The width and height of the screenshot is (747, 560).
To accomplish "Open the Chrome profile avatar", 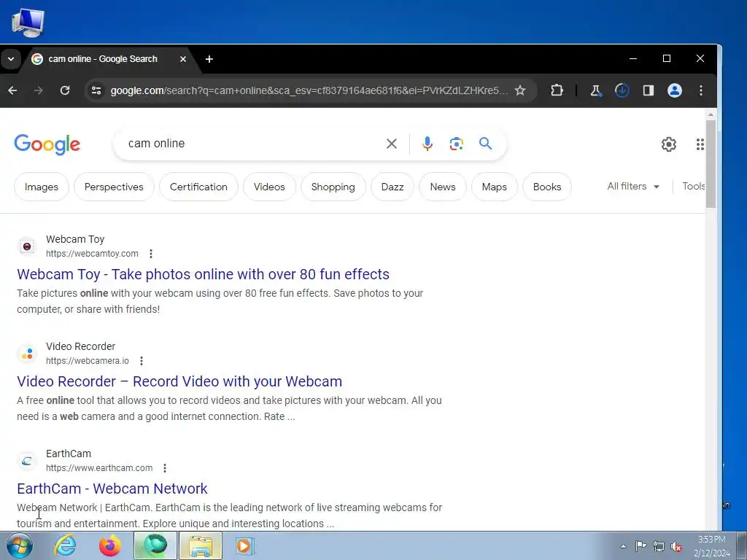I will (675, 90).
